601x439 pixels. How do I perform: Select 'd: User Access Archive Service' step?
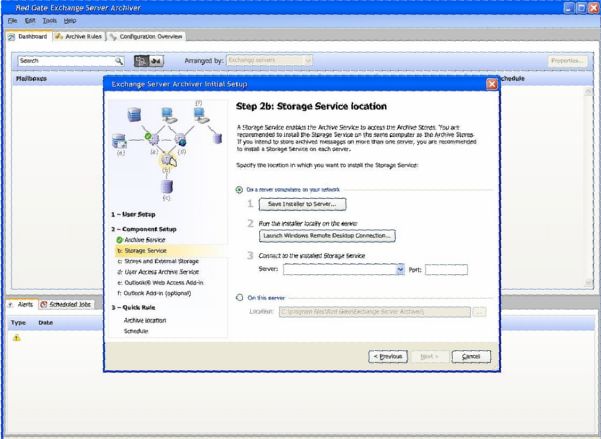(158, 272)
